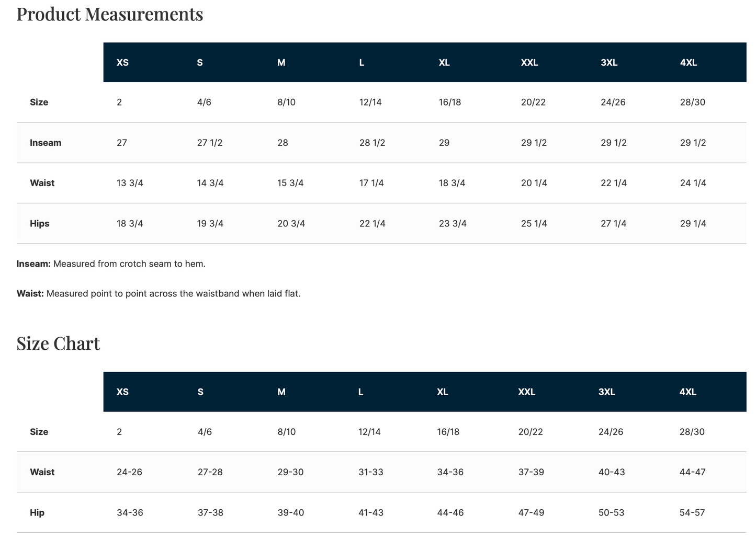Click the Inseam row label in measurements table
The image size is (756, 539).
(x=46, y=143)
